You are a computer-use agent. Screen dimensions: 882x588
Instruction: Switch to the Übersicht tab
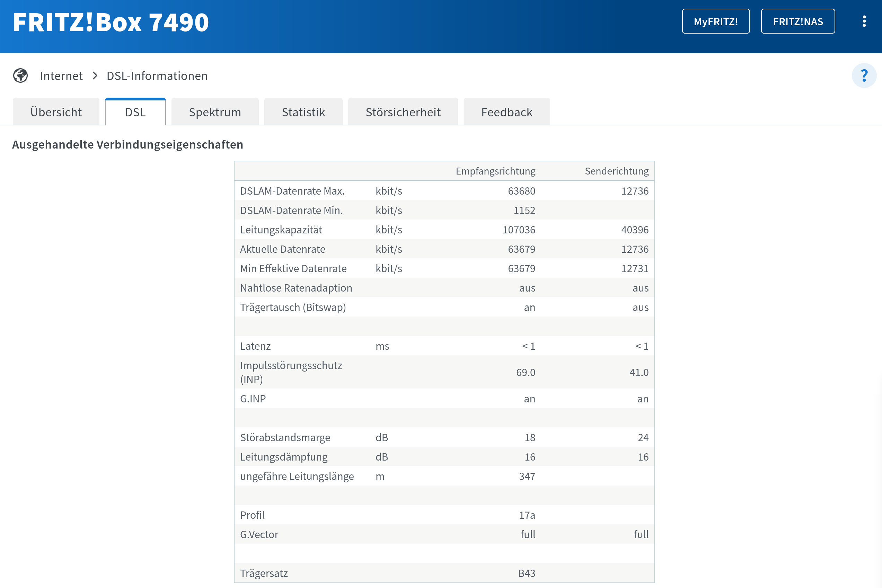coord(56,112)
